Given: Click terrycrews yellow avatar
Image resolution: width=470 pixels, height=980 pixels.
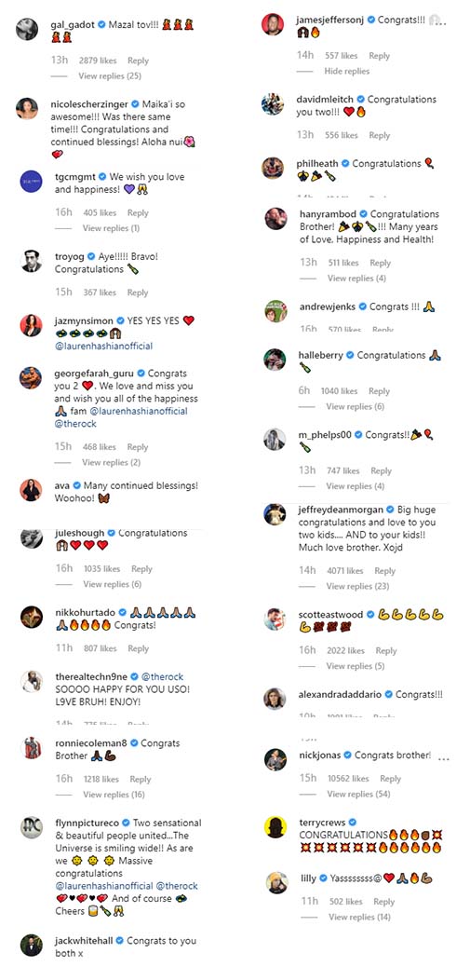Looking at the screenshot, I should [x=275, y=827].
